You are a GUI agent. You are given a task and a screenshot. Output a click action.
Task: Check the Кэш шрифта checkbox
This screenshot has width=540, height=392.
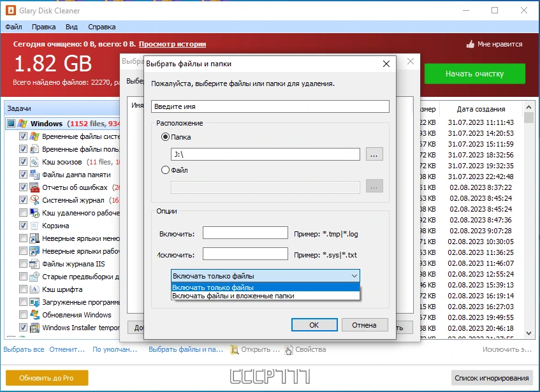pos(23,289)
